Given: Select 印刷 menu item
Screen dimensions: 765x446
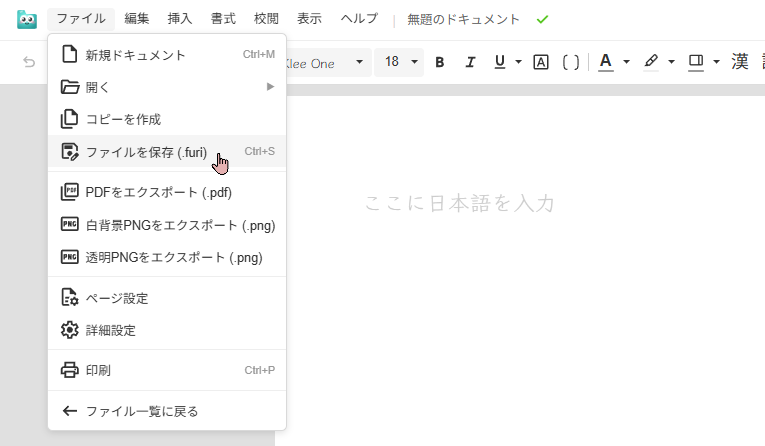Looking at the screenshot, I should coord(167,370).
